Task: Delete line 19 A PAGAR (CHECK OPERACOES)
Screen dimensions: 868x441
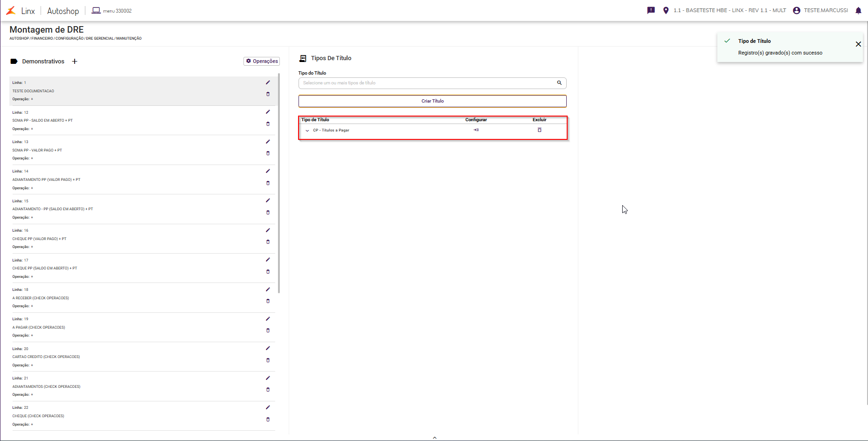Action: (x=268, y=331)
